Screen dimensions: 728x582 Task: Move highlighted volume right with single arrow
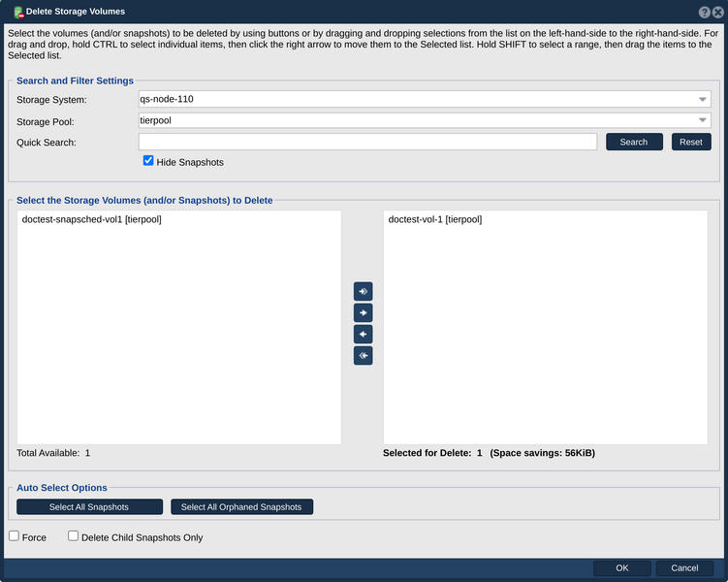[364, 312]
